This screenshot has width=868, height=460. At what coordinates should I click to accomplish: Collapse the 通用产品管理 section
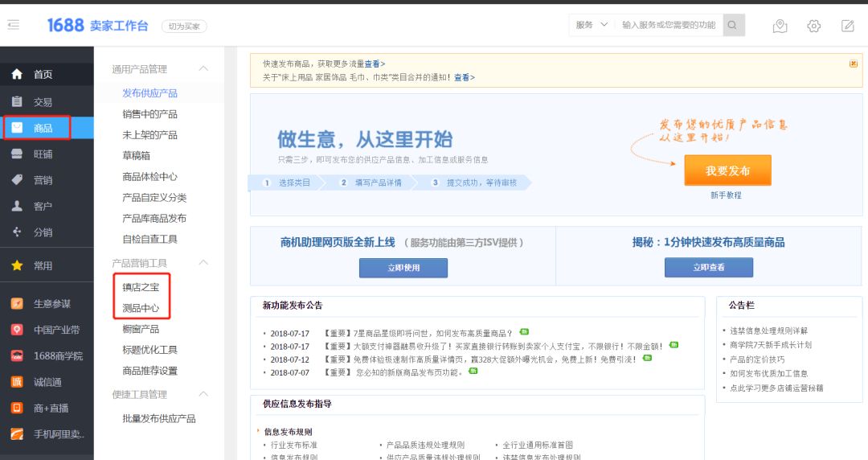click(203, 68)
